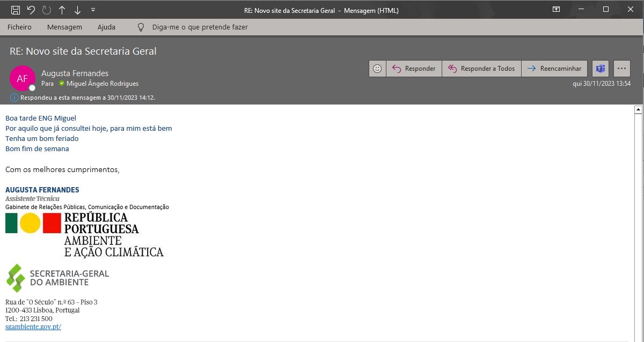Click the green presence icon beside Miguel Ângelo Rodrigues

(x=62, y=84)
